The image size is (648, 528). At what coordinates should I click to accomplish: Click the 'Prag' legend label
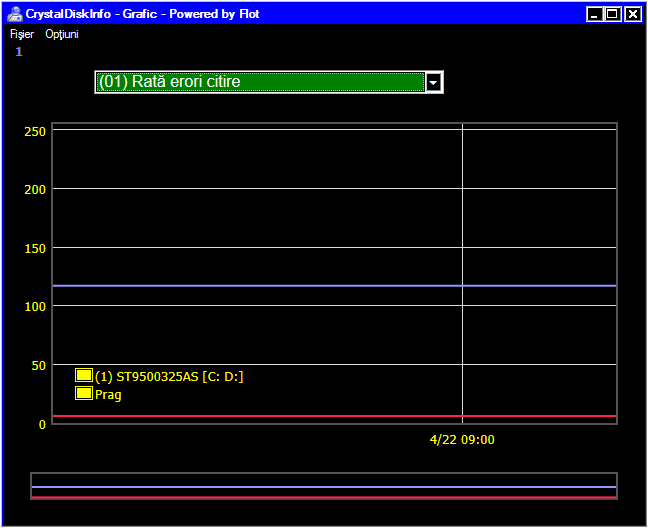click(x=108, y=395)
